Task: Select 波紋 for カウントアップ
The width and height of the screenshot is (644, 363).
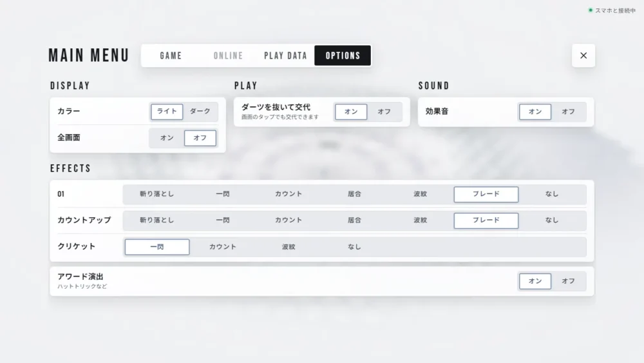Action: point(420,221)
